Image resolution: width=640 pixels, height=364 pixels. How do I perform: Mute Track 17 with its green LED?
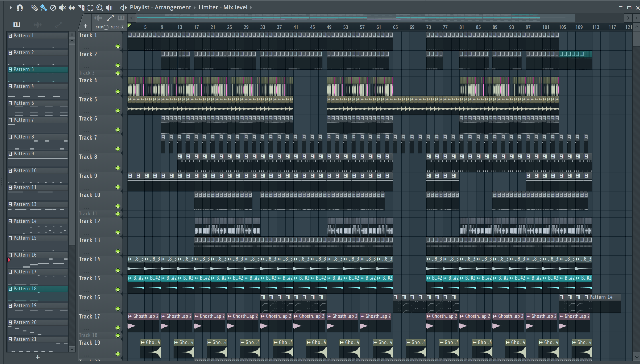click(118, 328)
